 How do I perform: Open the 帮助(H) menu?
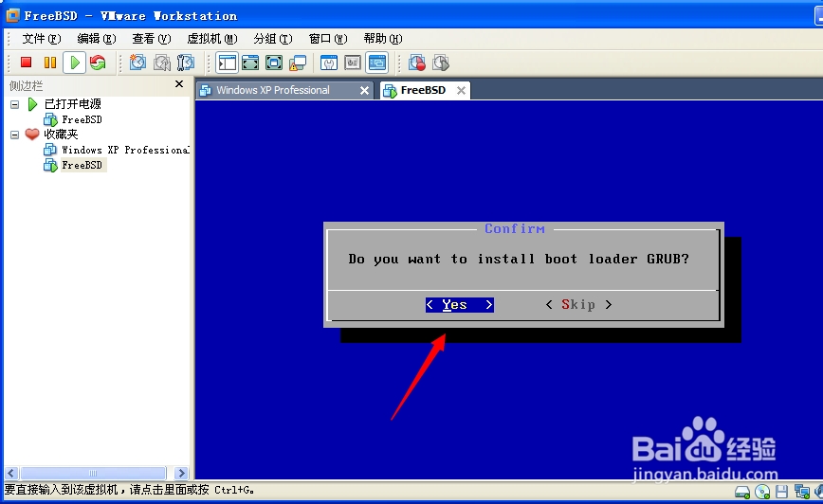(x=383, y=39)
